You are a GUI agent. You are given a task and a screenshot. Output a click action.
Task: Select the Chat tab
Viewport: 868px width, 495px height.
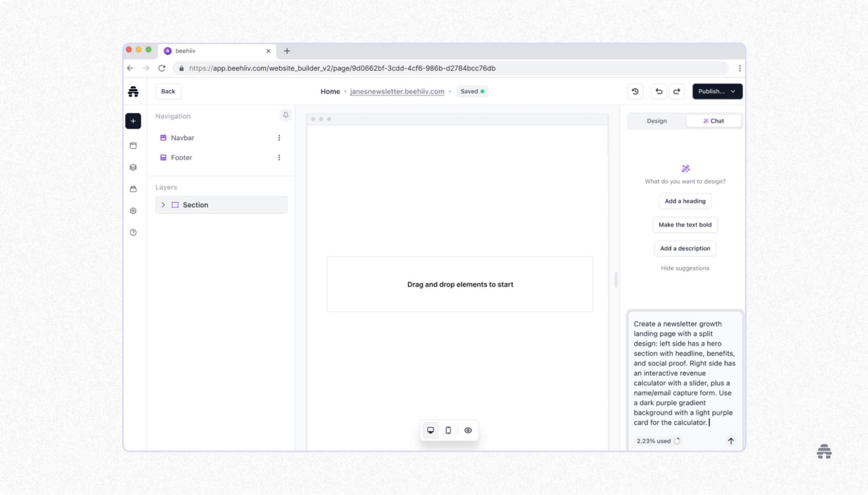click(713, 121)
